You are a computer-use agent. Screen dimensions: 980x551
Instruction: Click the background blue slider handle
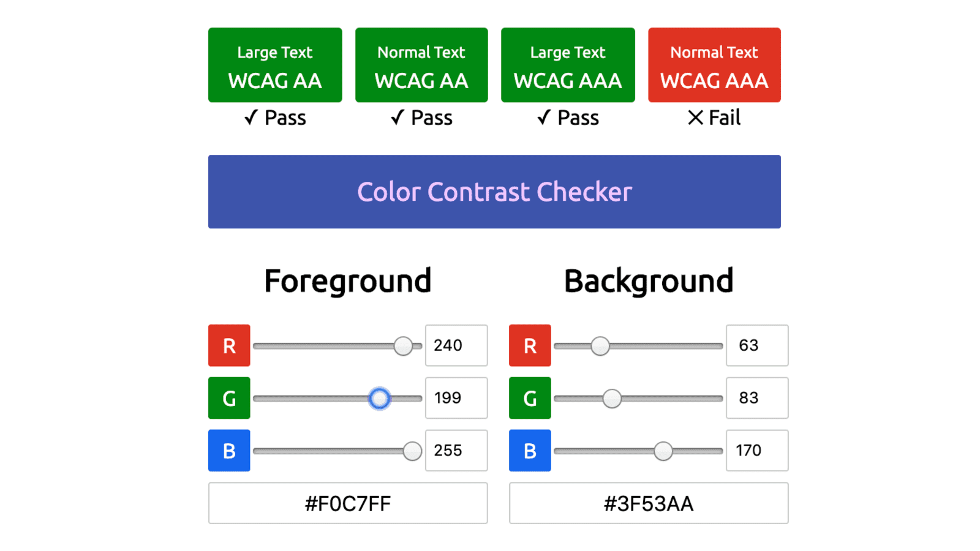(663, 451)
